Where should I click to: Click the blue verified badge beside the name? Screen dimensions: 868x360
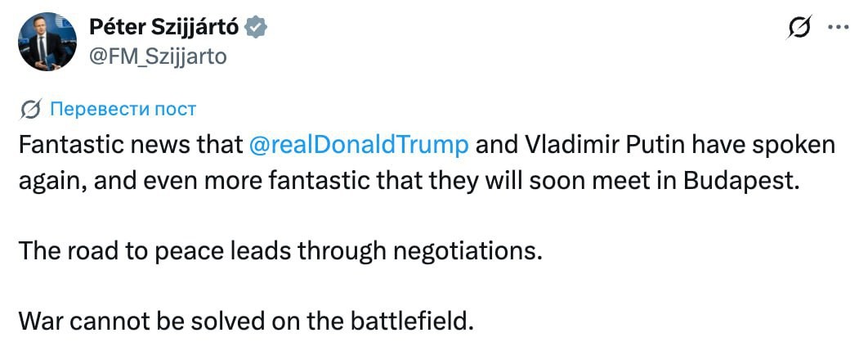pos(257,27)
